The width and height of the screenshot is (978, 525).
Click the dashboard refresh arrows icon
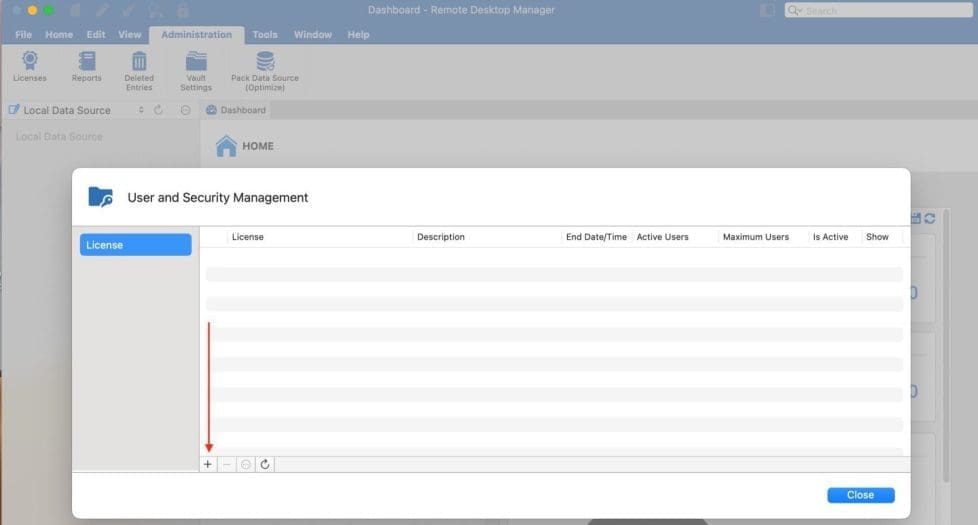tap(930, 218)
